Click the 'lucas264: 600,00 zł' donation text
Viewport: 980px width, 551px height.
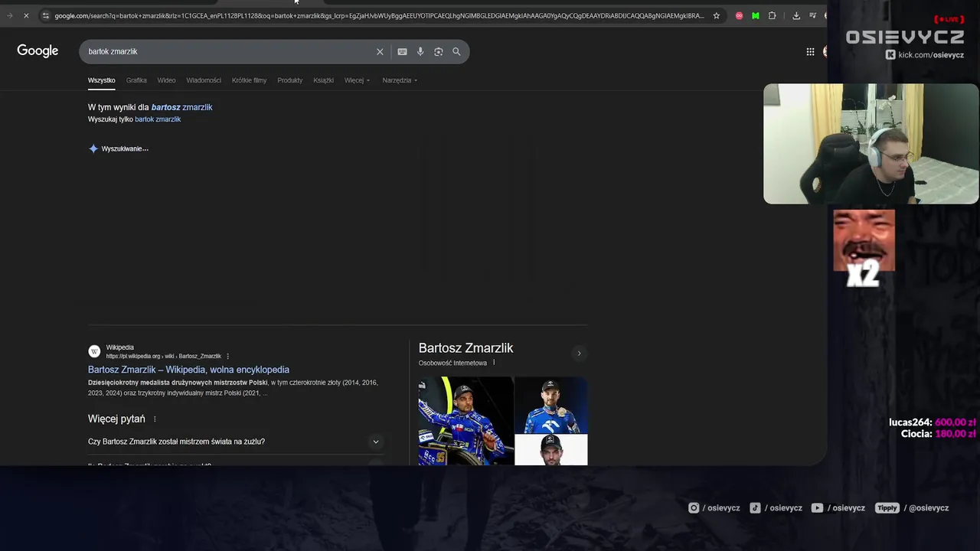coord(932,422)
